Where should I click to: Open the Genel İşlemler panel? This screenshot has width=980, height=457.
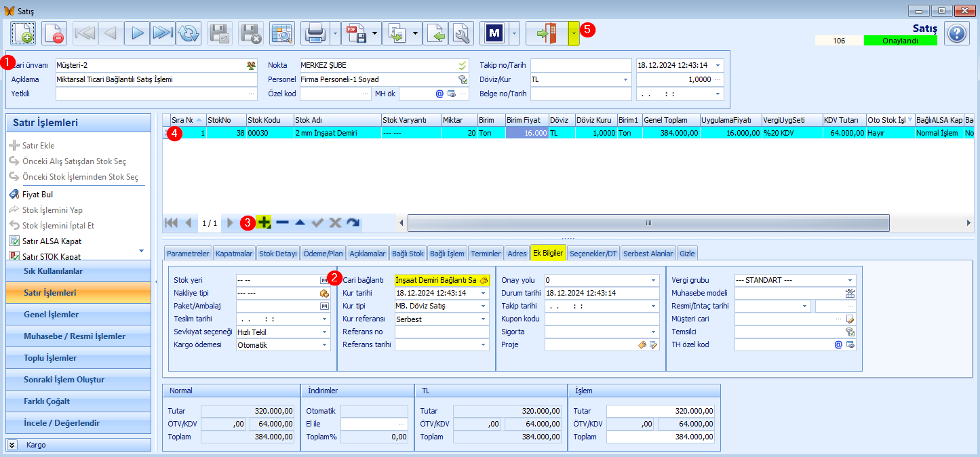78,315
